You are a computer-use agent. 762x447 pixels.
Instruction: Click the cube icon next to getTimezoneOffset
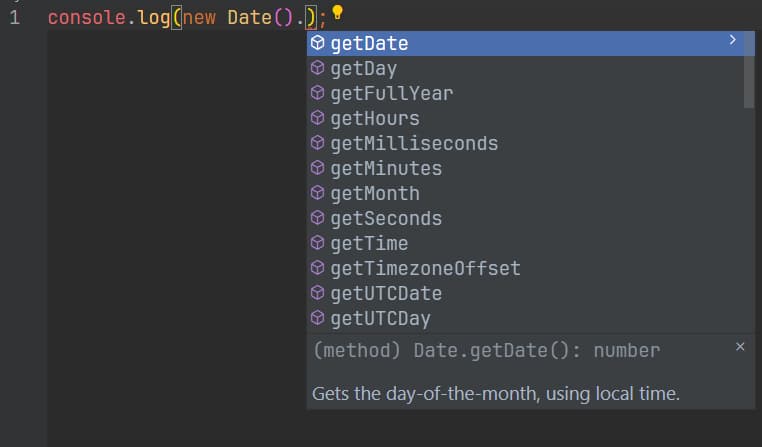click(x=317, y=268)
